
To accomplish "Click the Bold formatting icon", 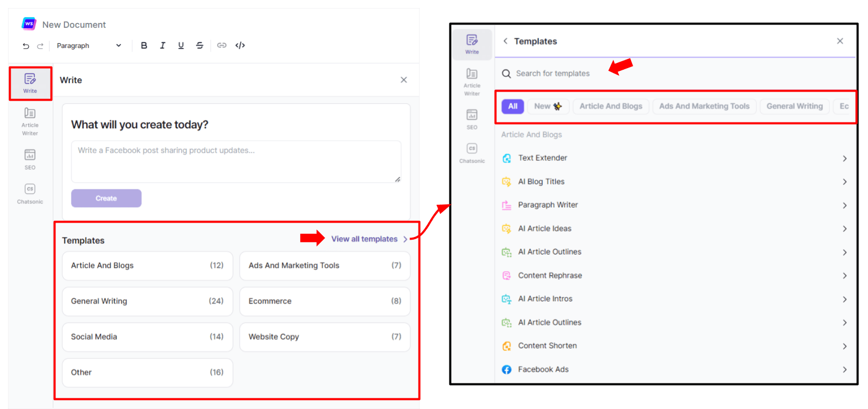I will (144, 46).
